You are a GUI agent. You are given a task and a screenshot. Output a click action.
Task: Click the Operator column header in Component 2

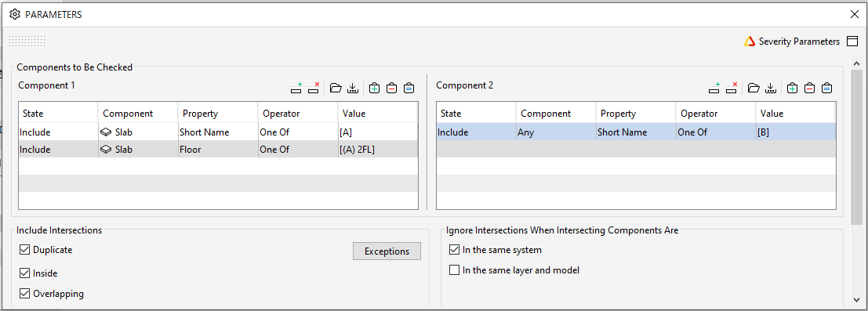[716, 113]
